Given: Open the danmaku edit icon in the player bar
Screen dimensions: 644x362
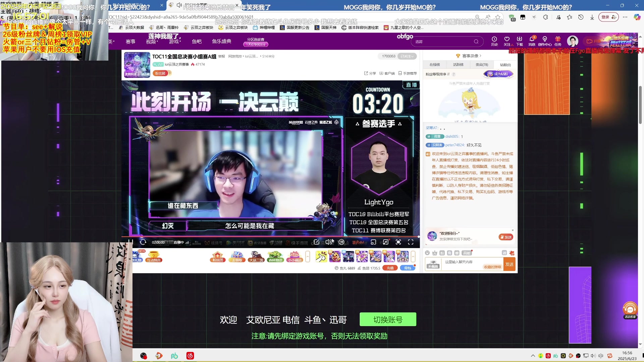Looking at the screenshot, I should click(316, 242).
